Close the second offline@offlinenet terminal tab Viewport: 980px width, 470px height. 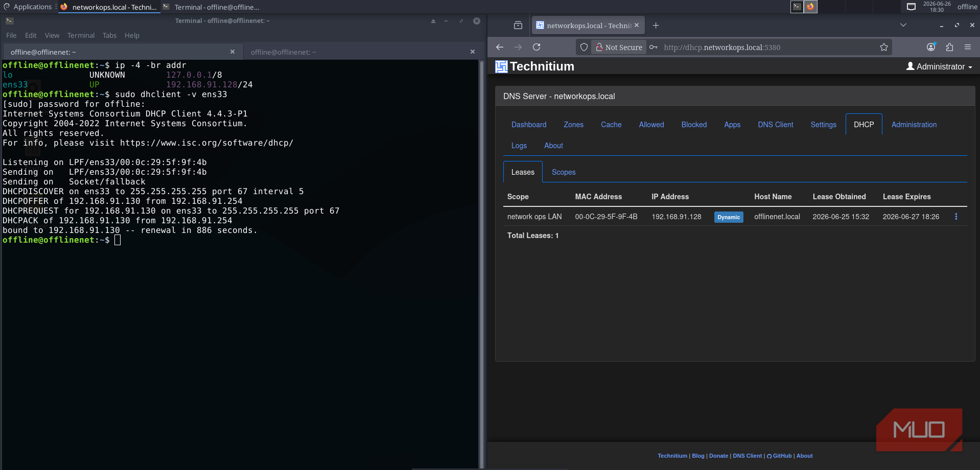473,52
